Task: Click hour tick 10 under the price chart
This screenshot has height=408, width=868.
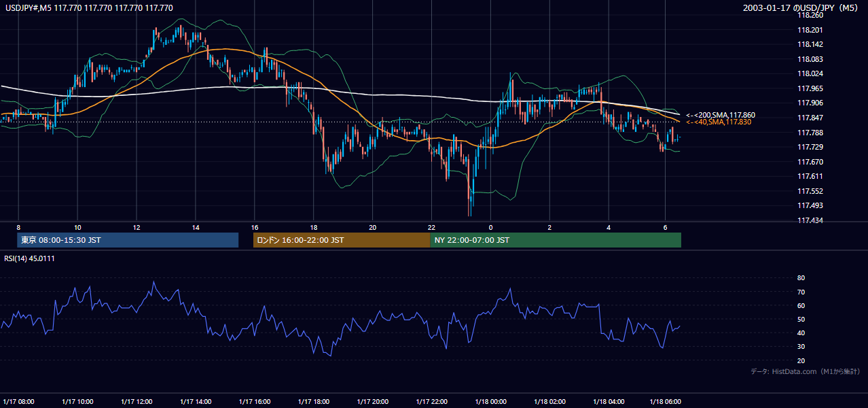Action: (77, 227)
